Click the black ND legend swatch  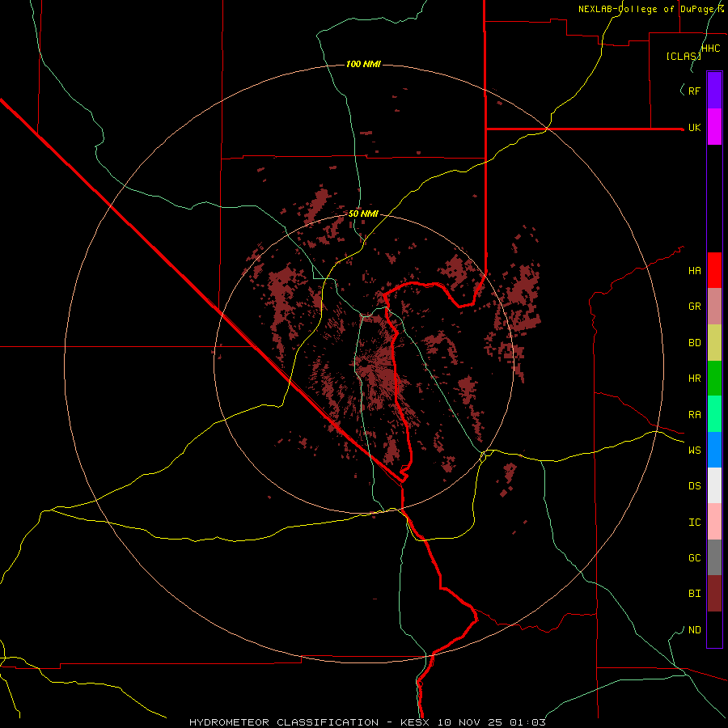[714, 629]
